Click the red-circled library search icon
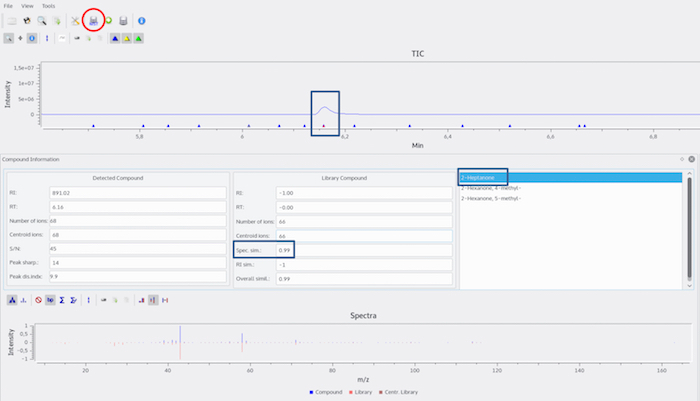Image resolution: width=700 pixels, height=401 pixels. 92,20
